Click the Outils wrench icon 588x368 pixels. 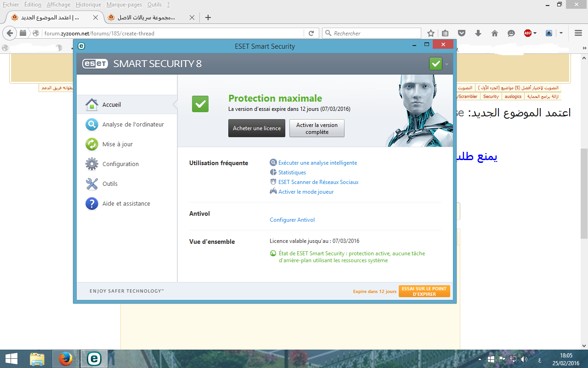(x=92, y=184)
